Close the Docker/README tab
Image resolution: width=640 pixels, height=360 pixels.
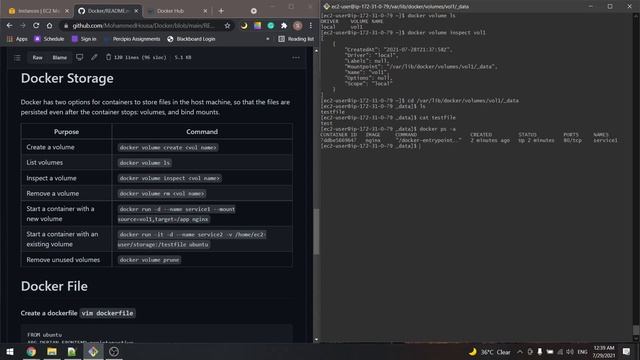tap(136, 11)
